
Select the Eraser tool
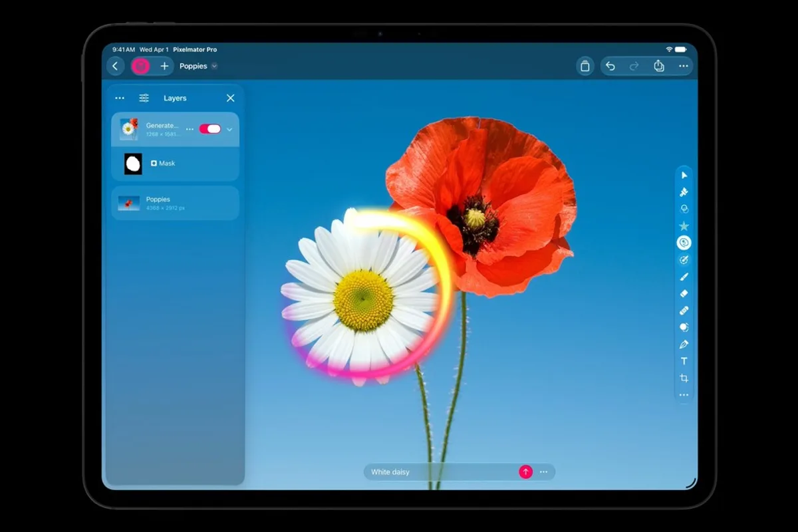click(x=684, y=293)
